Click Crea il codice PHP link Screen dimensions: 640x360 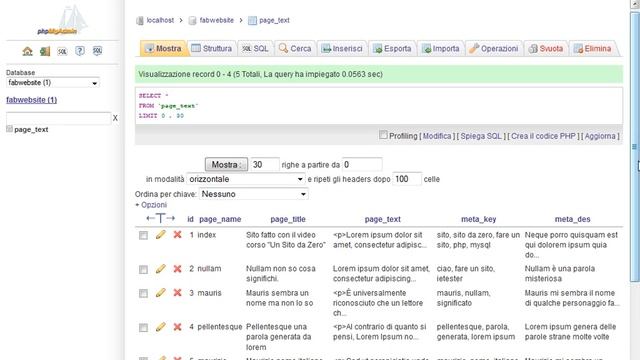[x=543, y=136]
